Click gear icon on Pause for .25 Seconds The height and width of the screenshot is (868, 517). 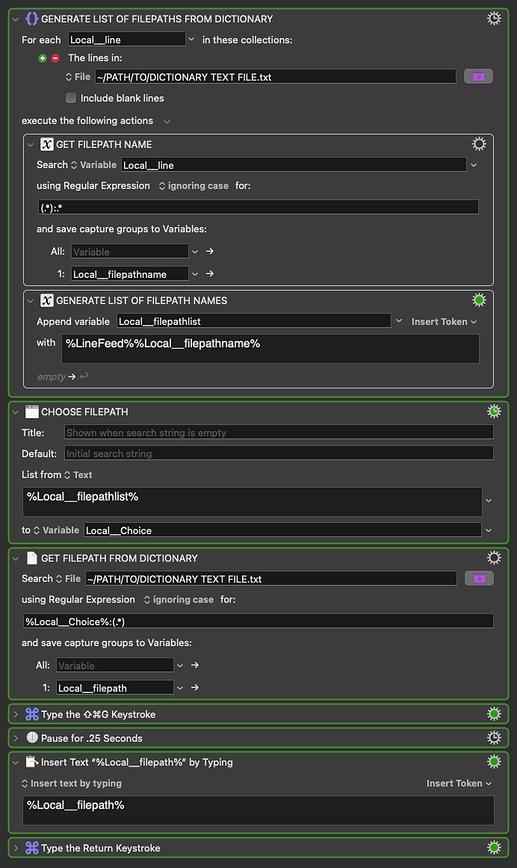click(494, 737)
